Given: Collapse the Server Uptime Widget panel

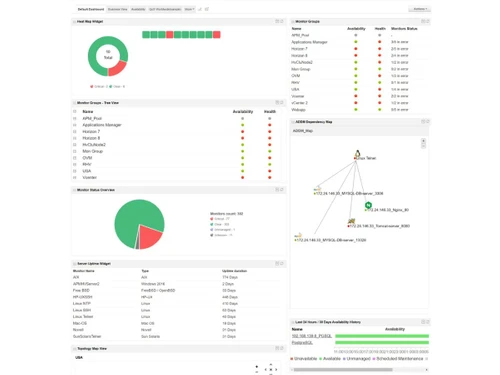Looking at the screenshot, I should [74, 264].
